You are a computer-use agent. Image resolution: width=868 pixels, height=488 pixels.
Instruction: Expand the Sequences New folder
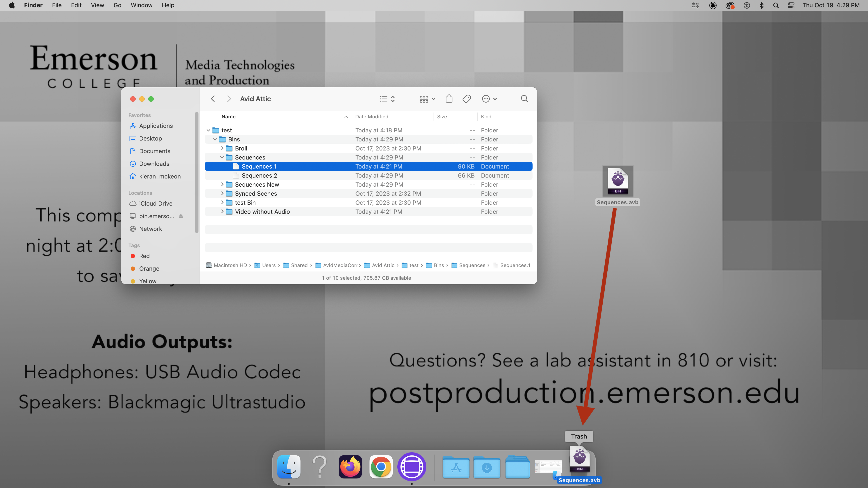(222, 184)
